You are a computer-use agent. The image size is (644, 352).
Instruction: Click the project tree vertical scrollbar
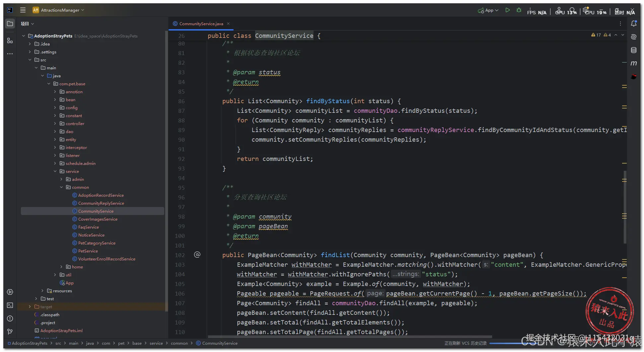pyautogui.click(x=166, y=171)
